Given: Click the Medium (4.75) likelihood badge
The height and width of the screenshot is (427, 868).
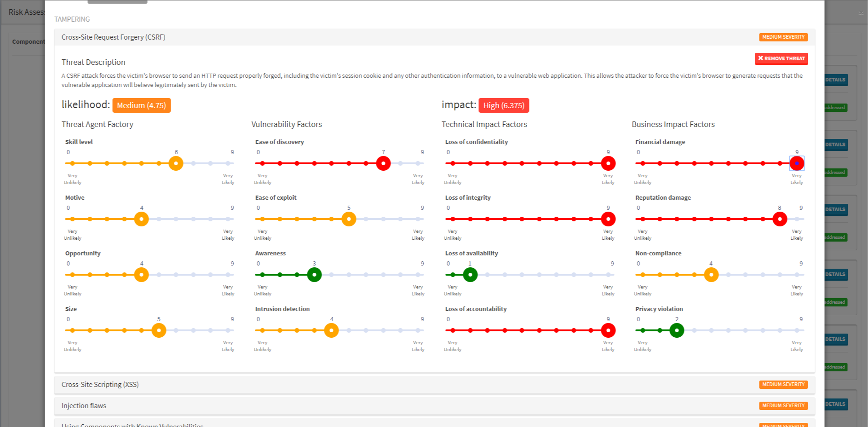Looking at the screenshot, I should click(141, 105).
